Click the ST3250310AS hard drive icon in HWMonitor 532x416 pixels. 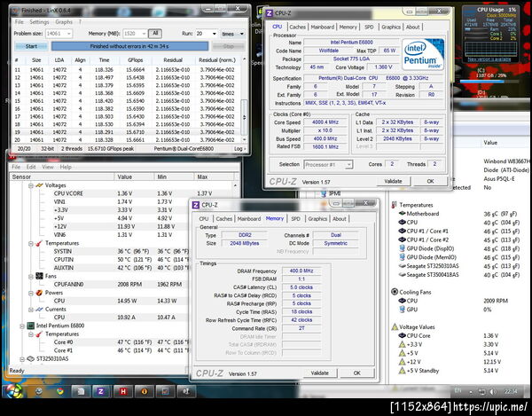point(31,358)
